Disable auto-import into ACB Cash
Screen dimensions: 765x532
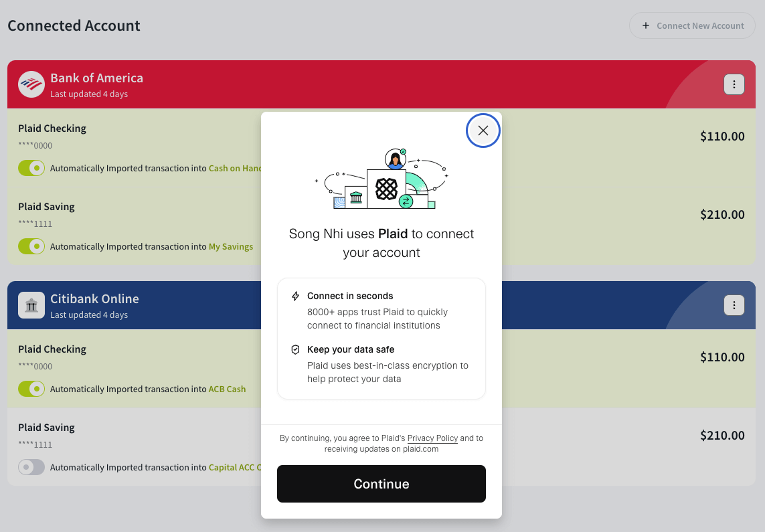click(31, 389)
